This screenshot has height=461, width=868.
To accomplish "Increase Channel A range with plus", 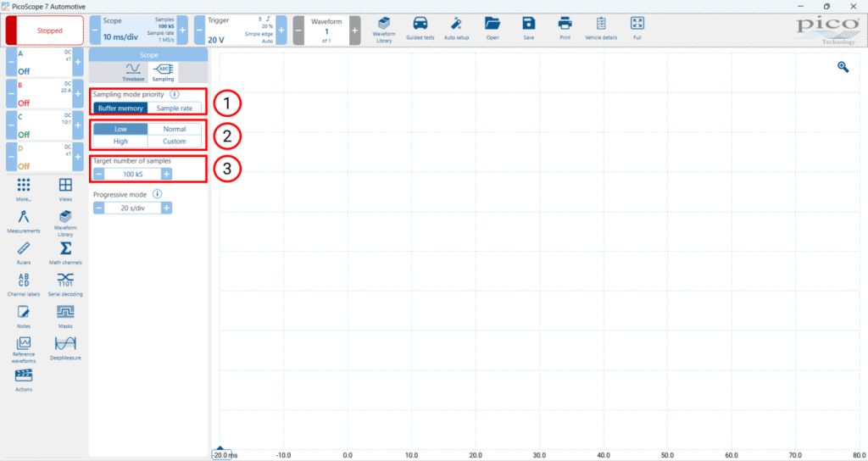I will [78, 63].
